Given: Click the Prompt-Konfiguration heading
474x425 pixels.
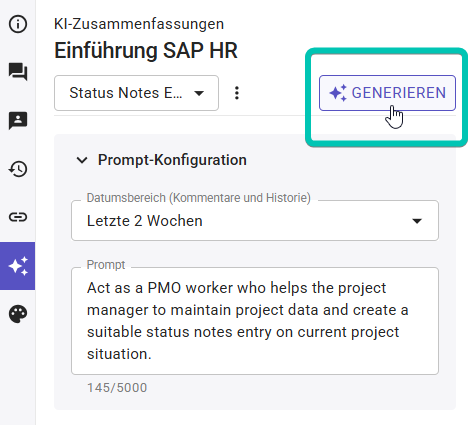Looking at the screenshot, I should click(x=172, y=160).
